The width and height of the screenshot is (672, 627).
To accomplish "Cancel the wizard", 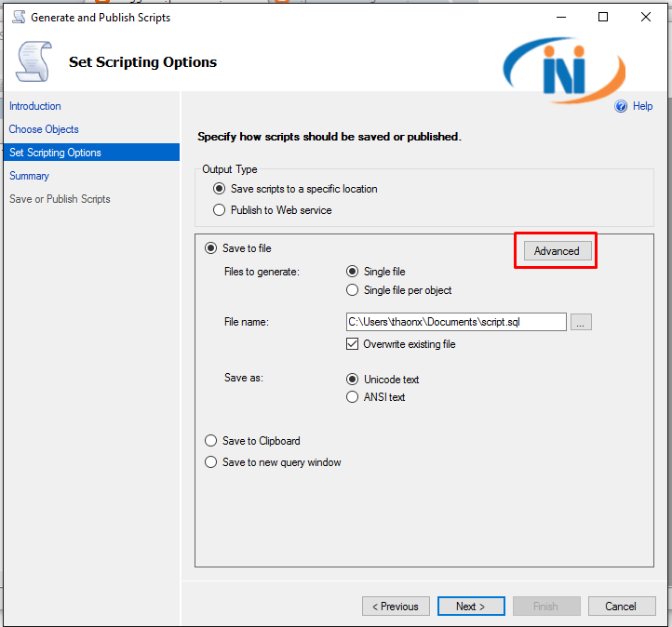I will click(622, 607).
